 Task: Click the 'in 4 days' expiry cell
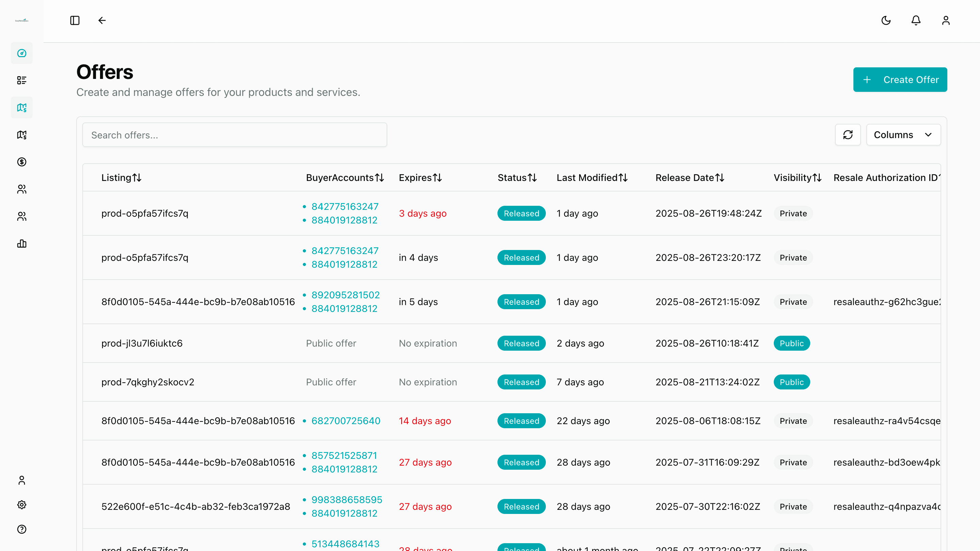pyautogui.click(x=418, y=257)
